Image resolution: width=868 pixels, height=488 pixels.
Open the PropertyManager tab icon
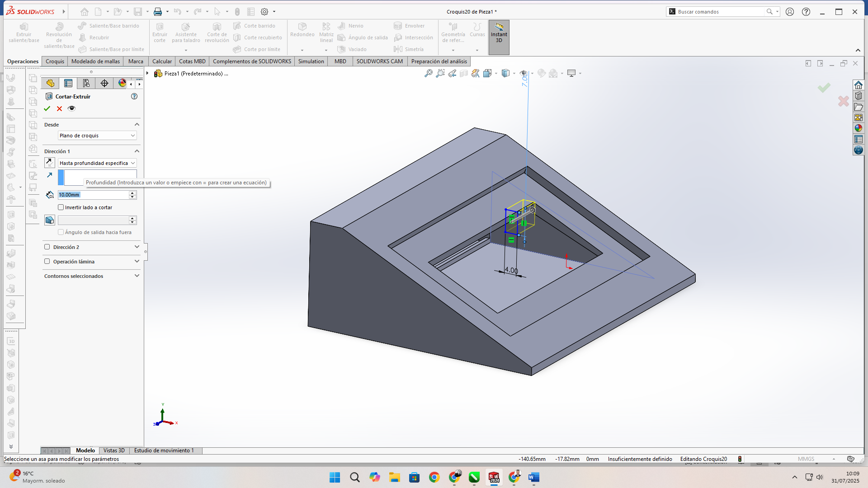pos(68,83)
